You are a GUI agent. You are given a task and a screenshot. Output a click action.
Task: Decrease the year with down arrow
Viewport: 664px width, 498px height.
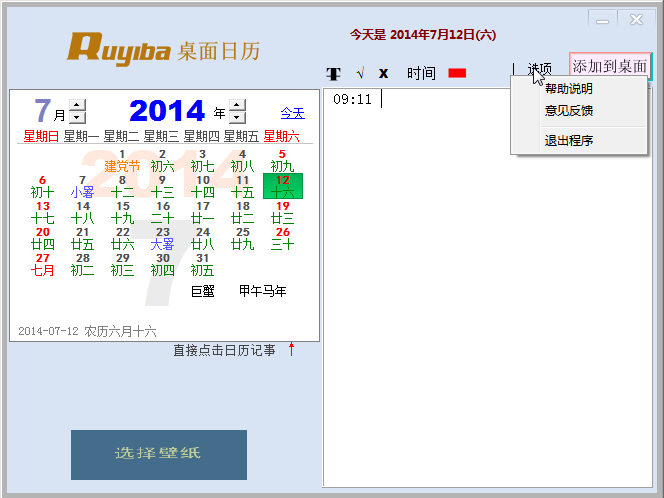(237, 117)
